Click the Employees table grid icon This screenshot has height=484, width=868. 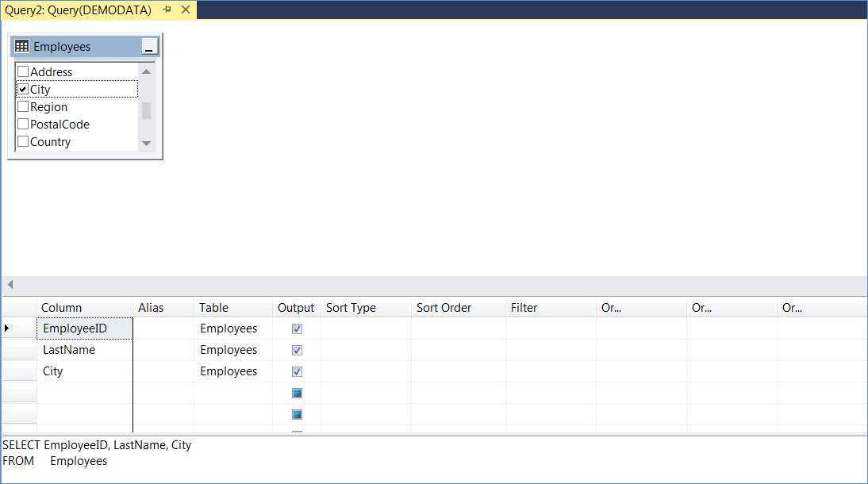[x=22, y=47]
